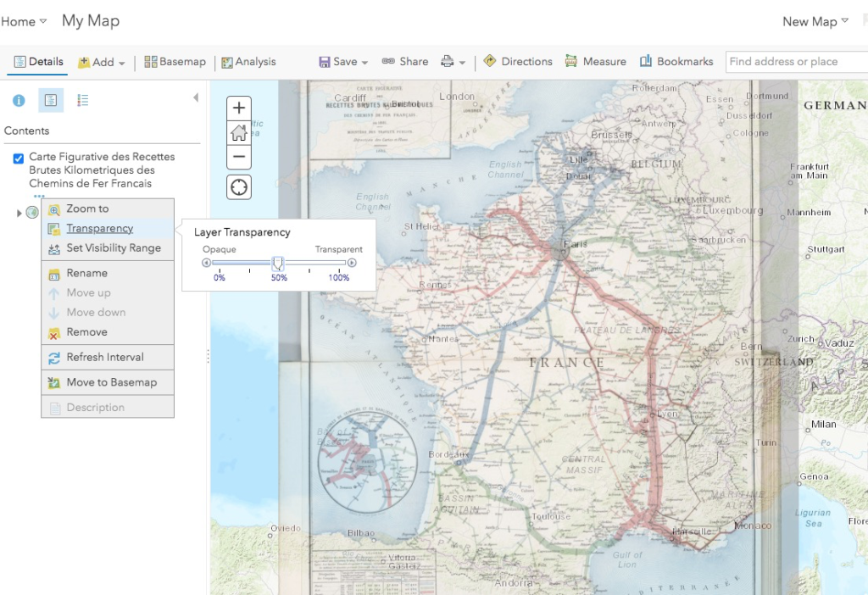This screenshot has height=595, width=868.
Task: Click the find my location button
Action: (239, 187)
